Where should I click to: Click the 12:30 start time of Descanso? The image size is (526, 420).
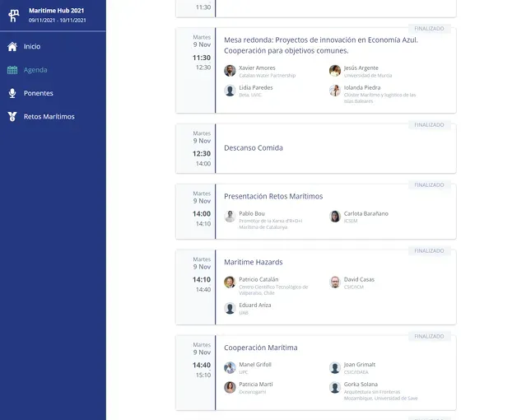pyautogui.click(x=202, y=154)
